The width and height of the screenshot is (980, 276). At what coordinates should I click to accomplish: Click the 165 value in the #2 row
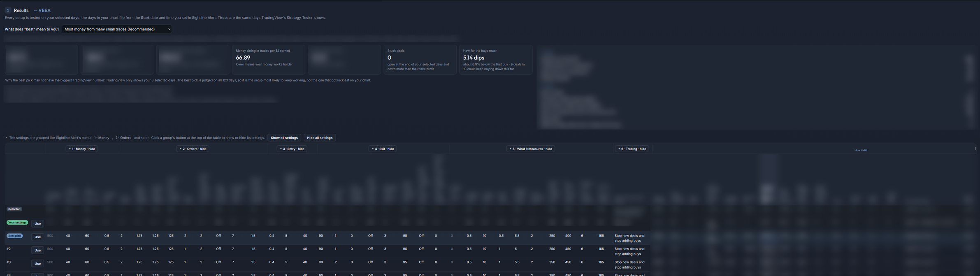click(601, 249)
